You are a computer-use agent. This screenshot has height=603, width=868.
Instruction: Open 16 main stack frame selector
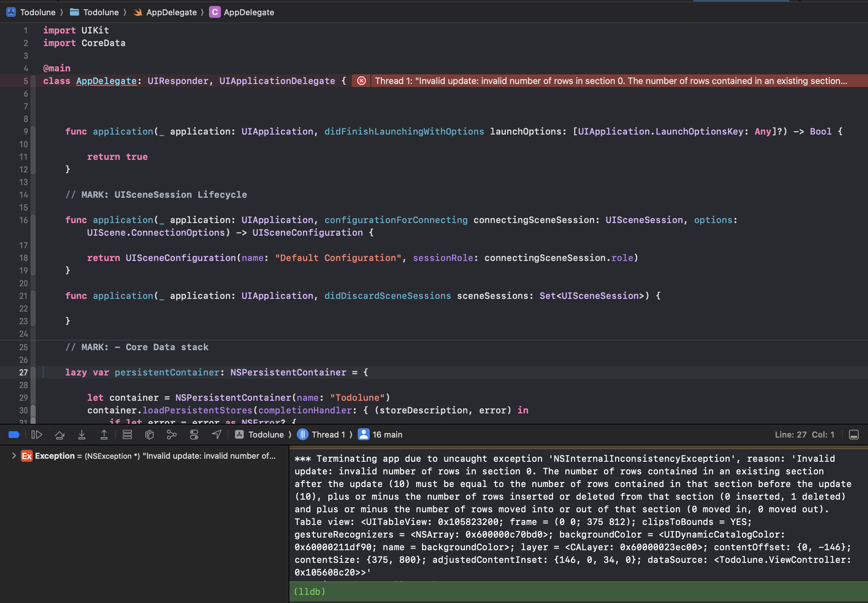tap(380, 435)
